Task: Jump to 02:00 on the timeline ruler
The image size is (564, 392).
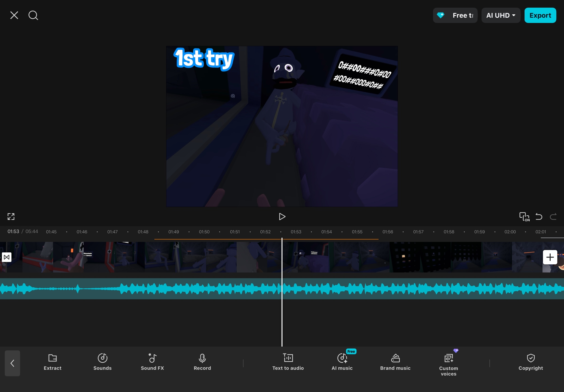Action: pyautogui.click(x=510, y=232)
